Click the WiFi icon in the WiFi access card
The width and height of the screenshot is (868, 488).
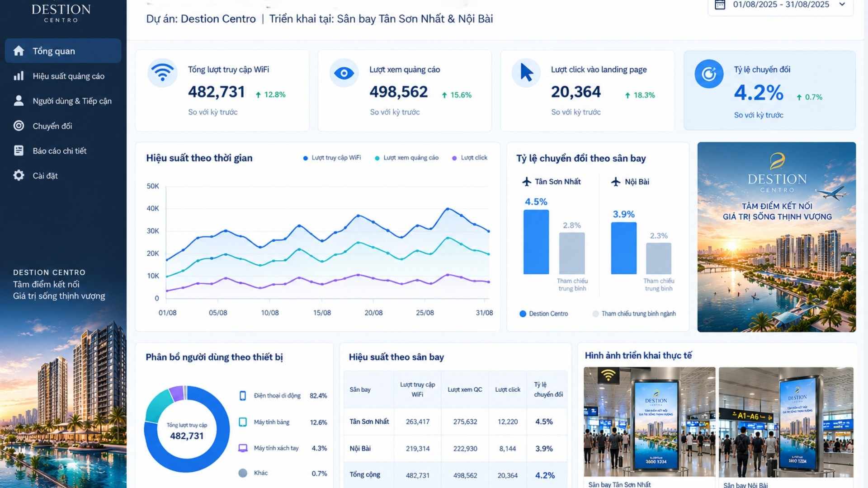point(162,72)
